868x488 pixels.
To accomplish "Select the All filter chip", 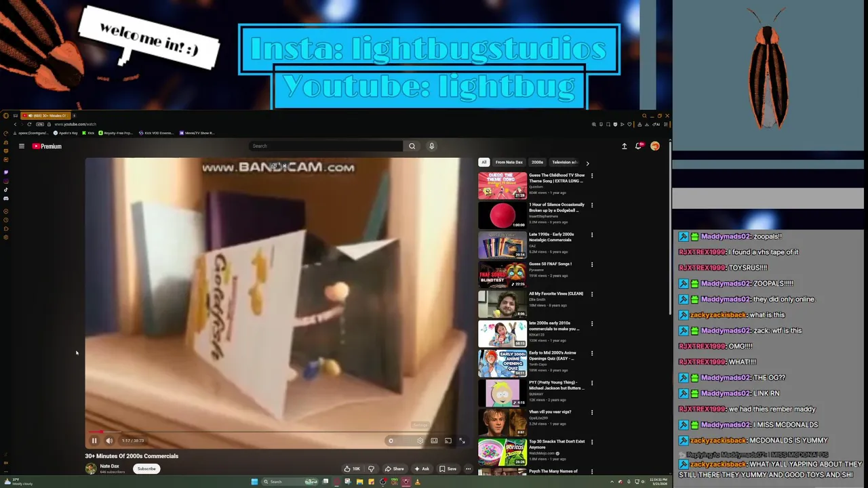I will tap(484, 163).
